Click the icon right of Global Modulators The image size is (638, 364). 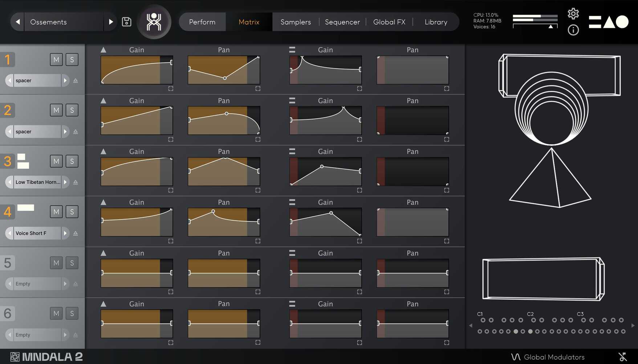(x=622, y=357)
